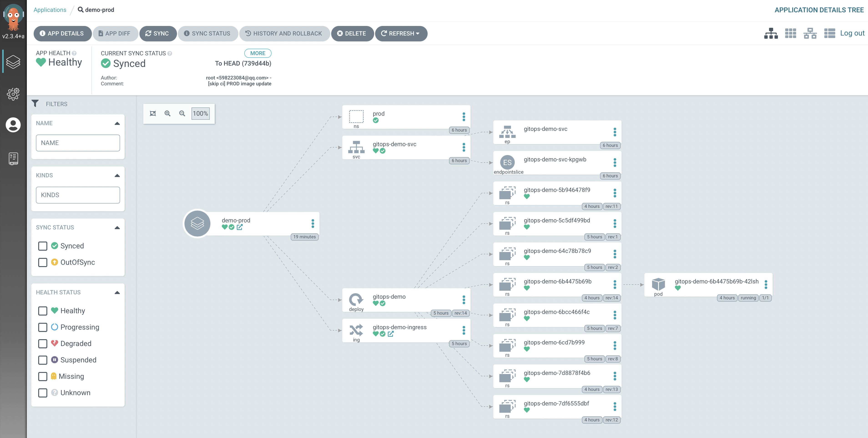The height and width of the screenshot is (438, 868).
Task: Open demo-prod external link icon
Action: pyautogui.click(x=240, y=227)
